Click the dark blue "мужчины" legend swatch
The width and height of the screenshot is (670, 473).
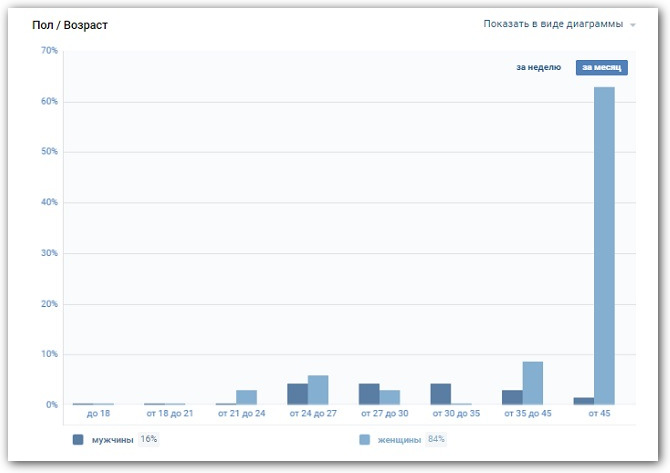78,439
